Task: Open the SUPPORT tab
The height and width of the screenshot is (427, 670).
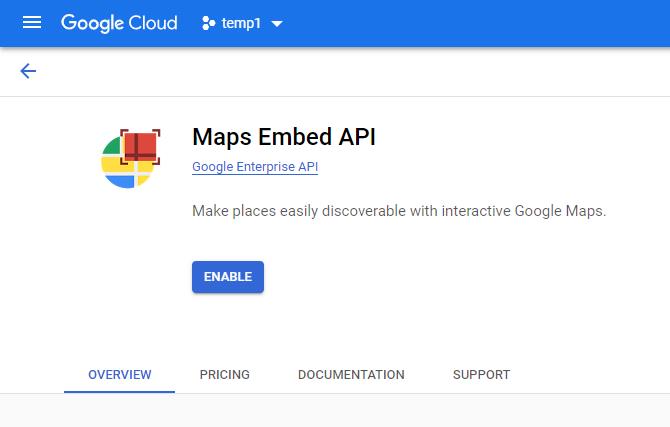Action: [482, 375]
